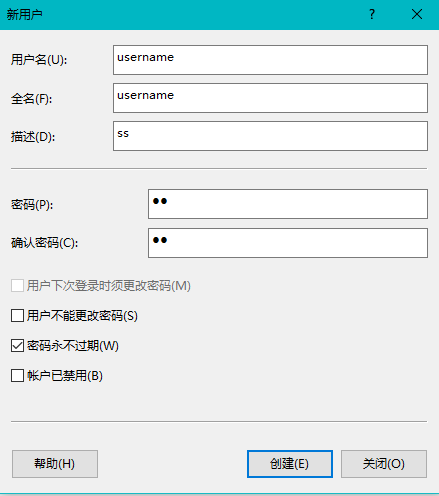Check 用户下次登录时须更改密码(M) checkbox
The image size is (439, 496).
pos(17,286)
